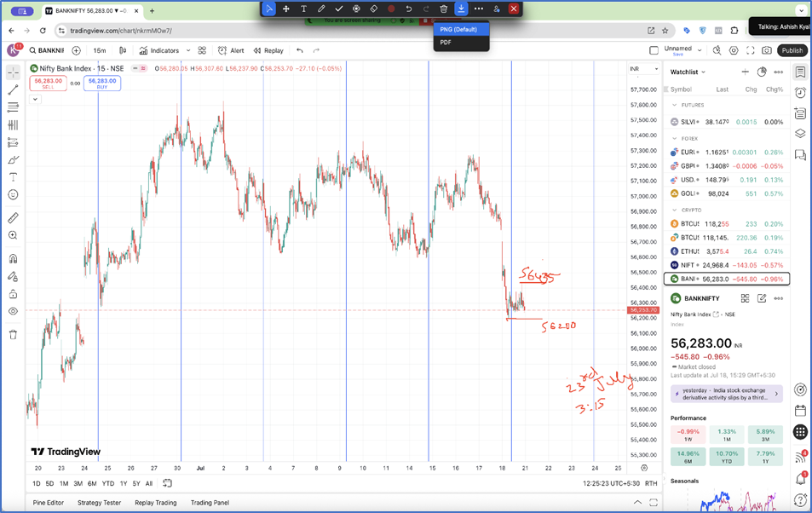
Task: Start bar Replay mode
Action: tap(268, 50)
